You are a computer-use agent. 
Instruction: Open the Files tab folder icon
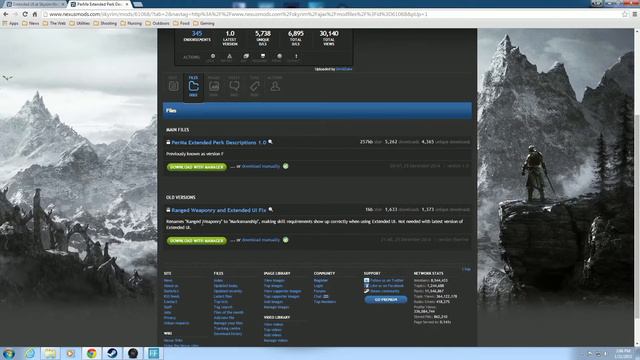pos(193,86)
